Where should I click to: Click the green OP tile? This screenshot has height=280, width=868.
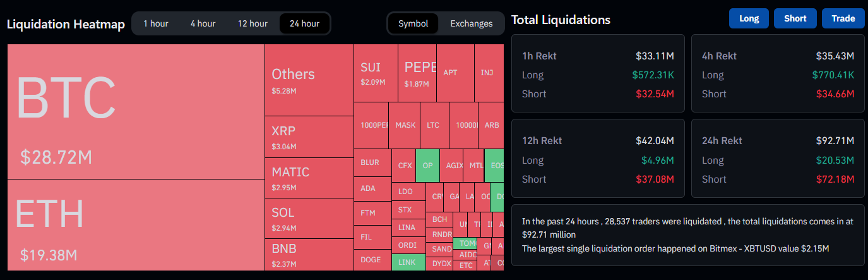pyautogui.click(x=427, y=166)
